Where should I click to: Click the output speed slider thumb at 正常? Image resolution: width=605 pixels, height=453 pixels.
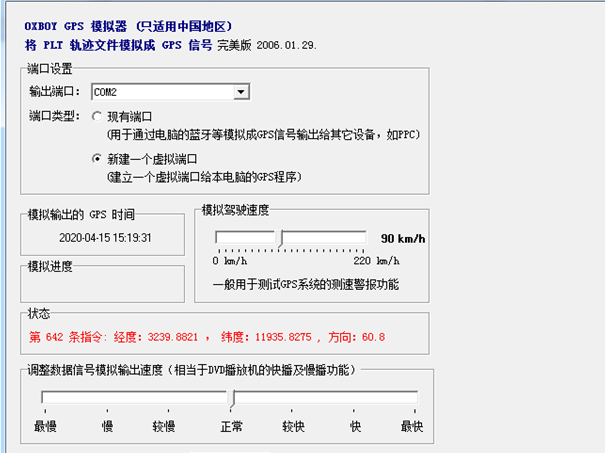pyautogui.click(x=232, y=399)
